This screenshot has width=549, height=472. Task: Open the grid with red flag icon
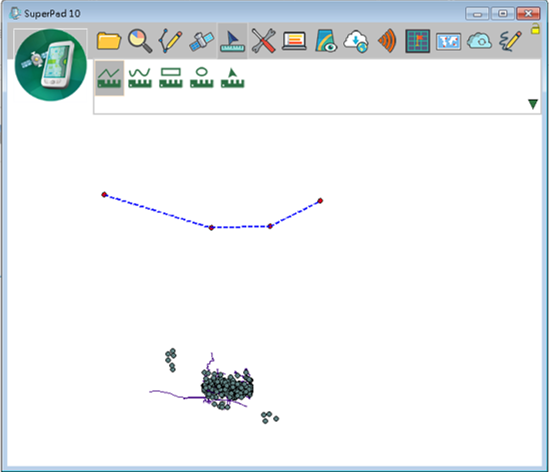(418, 41)
